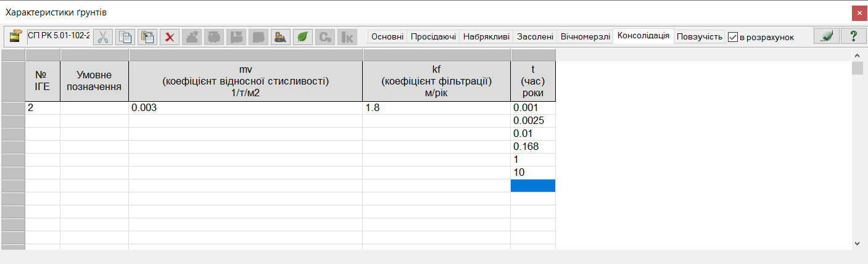Image resolution: width=868 pixels, height=264 pixels.
Task: Select the Набрякливі tab
Action: pyautogui.click(x=486, y=37)
